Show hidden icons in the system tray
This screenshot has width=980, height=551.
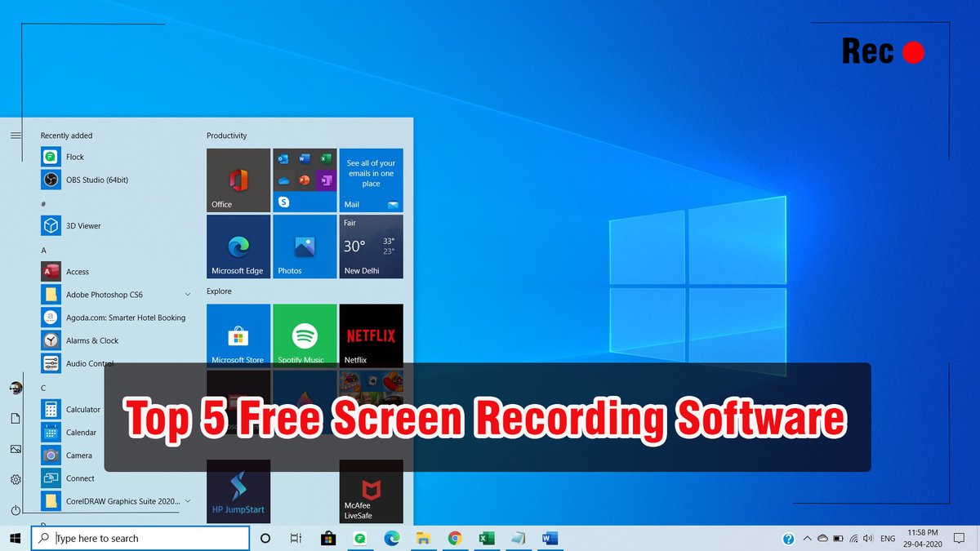point(807,539)
